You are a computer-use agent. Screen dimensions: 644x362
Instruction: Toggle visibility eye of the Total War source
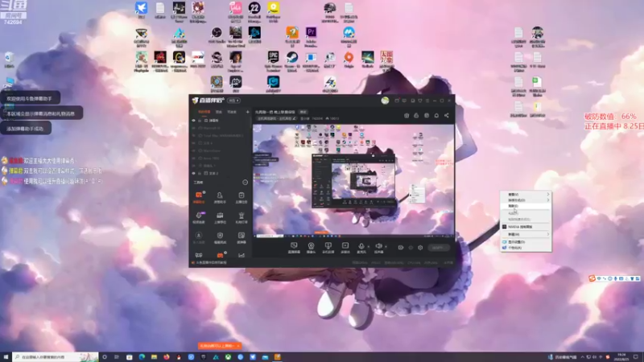click(x=194, y=135)
